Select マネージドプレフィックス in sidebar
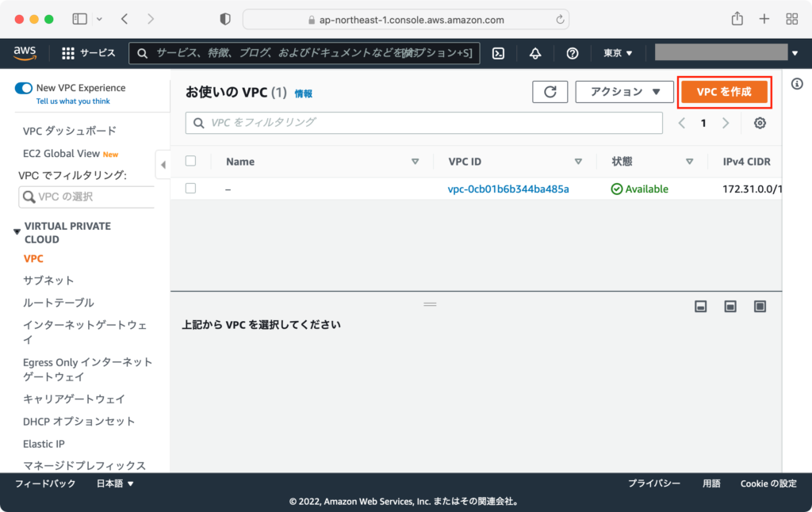Viewport: 812px width, 512px height. click(x=84, y=466)
